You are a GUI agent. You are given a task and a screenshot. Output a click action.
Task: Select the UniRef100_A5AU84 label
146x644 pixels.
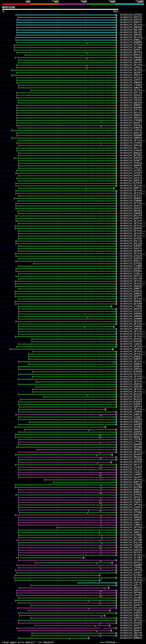pos(131,58)
